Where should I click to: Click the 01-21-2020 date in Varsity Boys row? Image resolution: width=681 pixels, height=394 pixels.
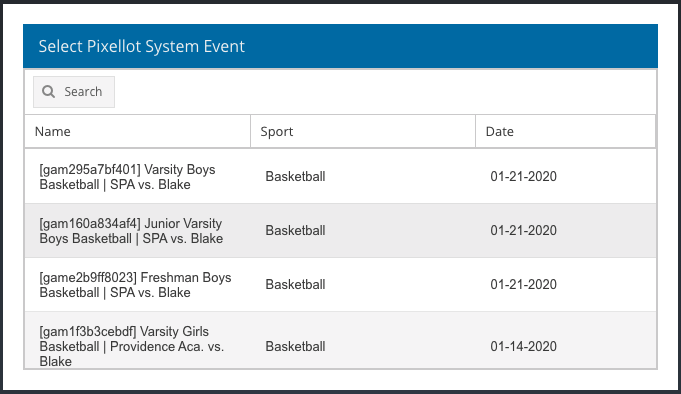point(523,176)
